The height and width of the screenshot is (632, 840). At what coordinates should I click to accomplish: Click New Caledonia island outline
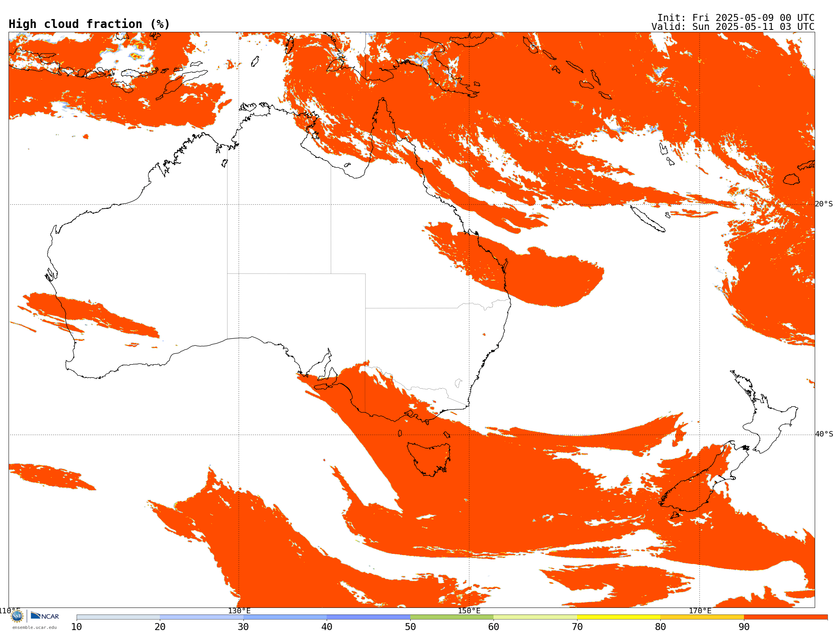647,219
